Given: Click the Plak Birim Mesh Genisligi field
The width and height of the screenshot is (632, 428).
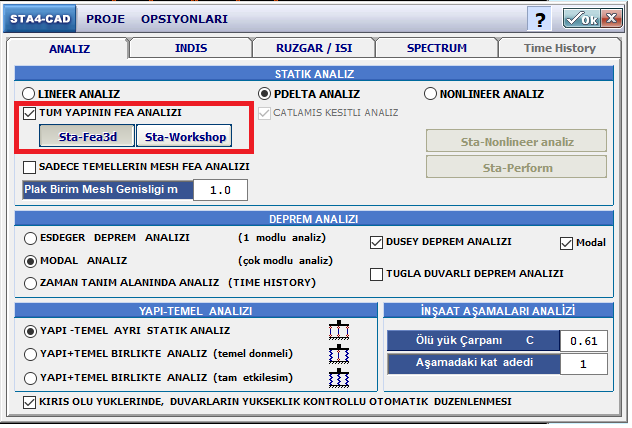Looking at the screenshot, I should (219, 190).
